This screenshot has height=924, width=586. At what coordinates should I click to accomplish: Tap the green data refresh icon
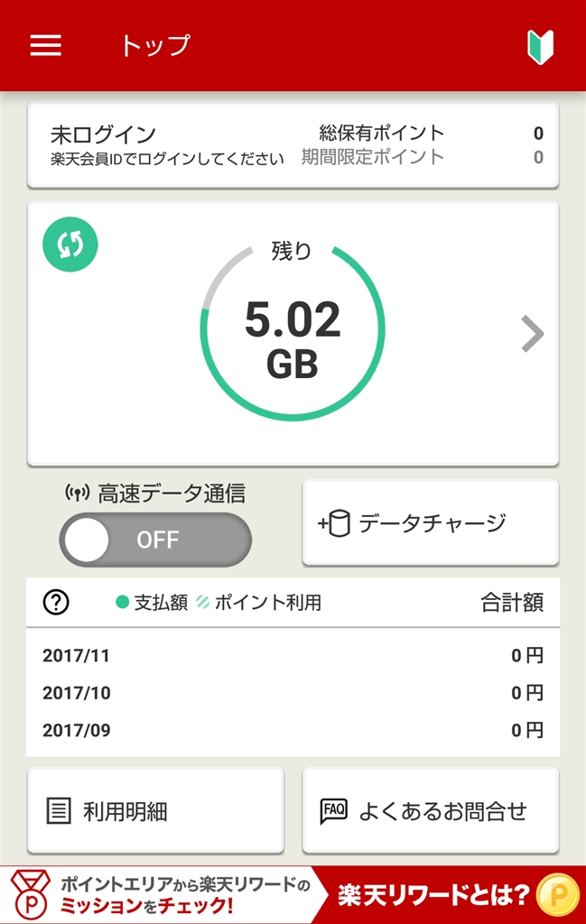tap(70, 244)
